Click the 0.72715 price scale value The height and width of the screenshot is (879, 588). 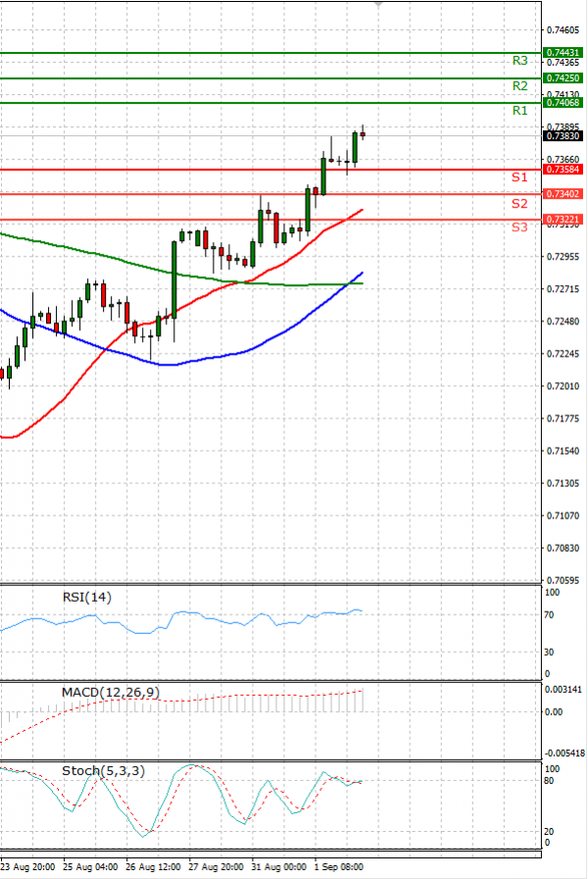(x=563, y=289)
